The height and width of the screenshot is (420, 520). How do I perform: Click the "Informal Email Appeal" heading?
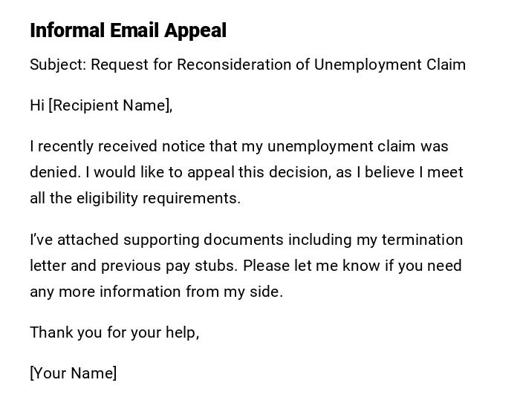coord(128,30)
